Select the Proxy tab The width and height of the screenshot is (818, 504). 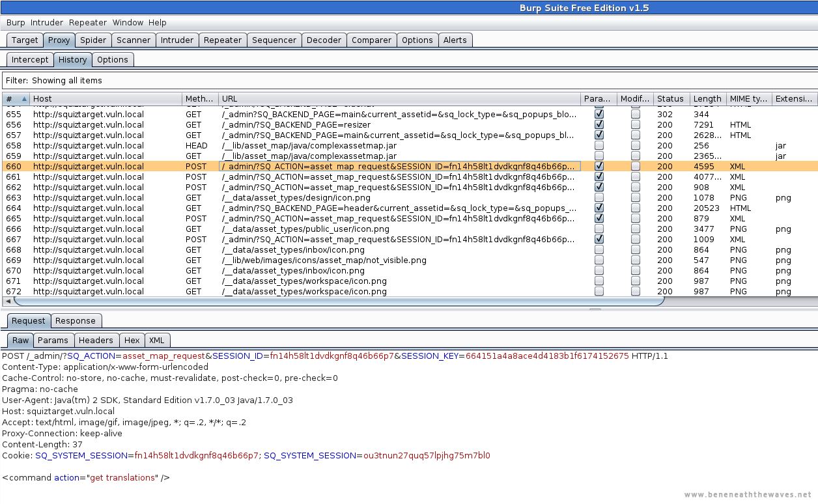point(59,40)
